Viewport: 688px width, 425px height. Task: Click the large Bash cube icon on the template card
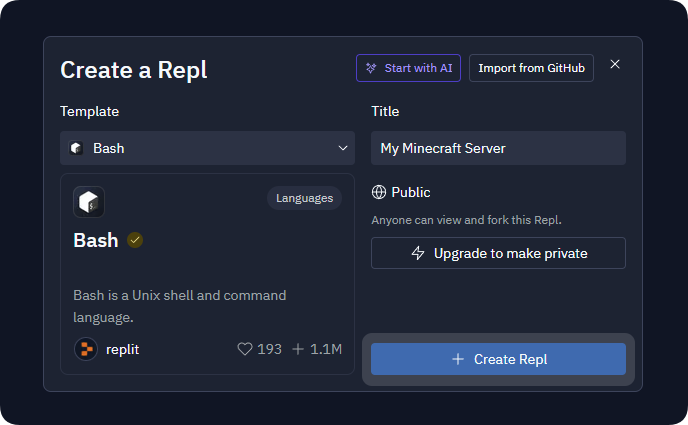[89, 202]
